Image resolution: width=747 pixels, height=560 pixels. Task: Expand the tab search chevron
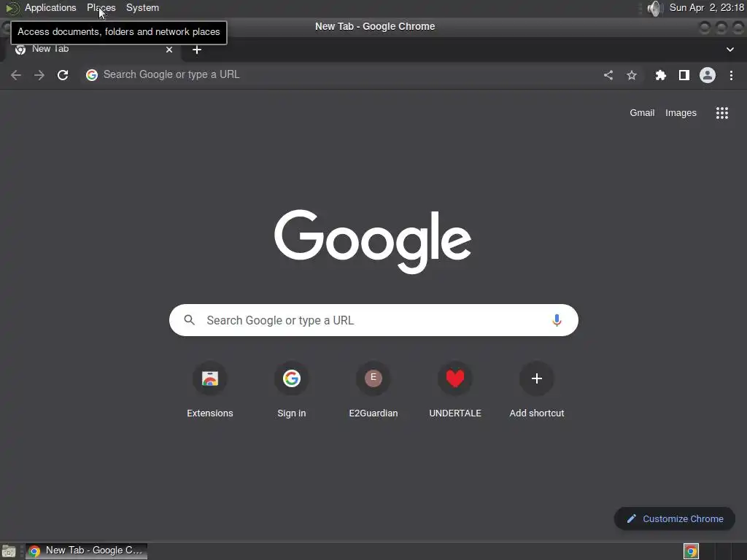click(x=729, y=50)
